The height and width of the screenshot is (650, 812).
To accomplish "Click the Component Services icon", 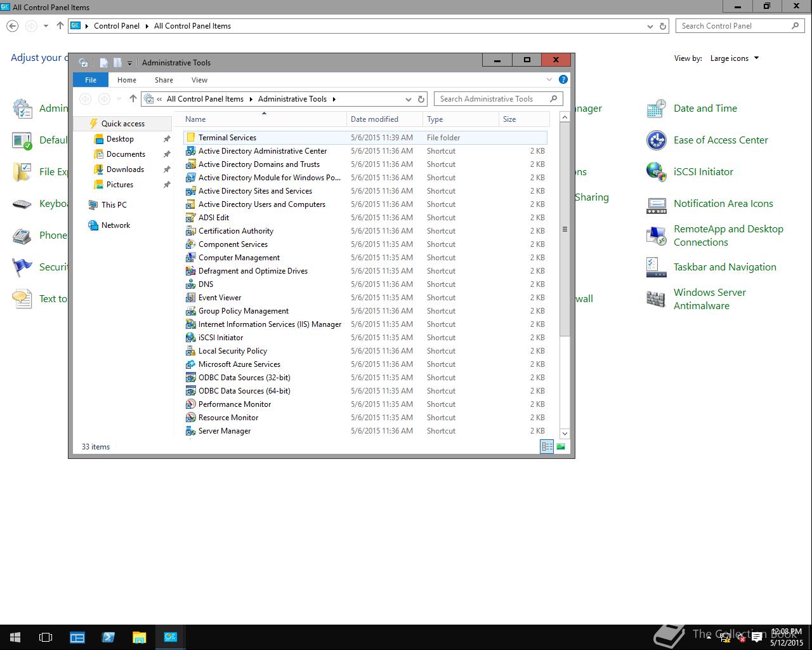I will tap(190, 244).
